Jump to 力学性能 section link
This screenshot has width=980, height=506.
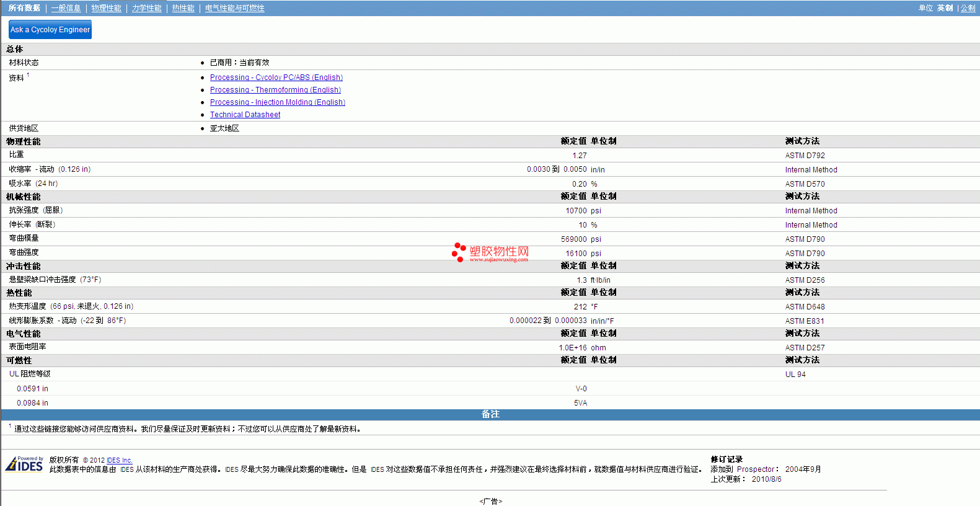tap(146, 8)
